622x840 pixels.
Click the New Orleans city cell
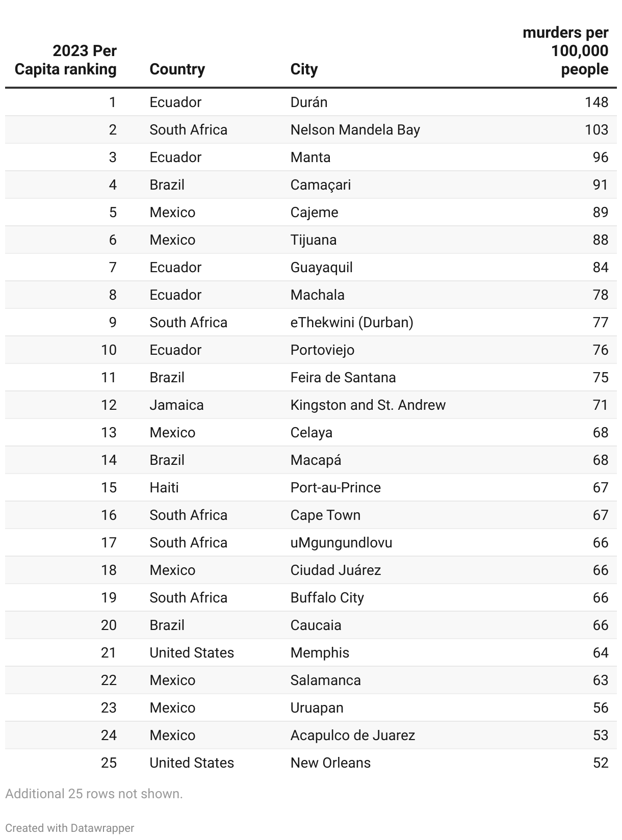coord(330,763)
